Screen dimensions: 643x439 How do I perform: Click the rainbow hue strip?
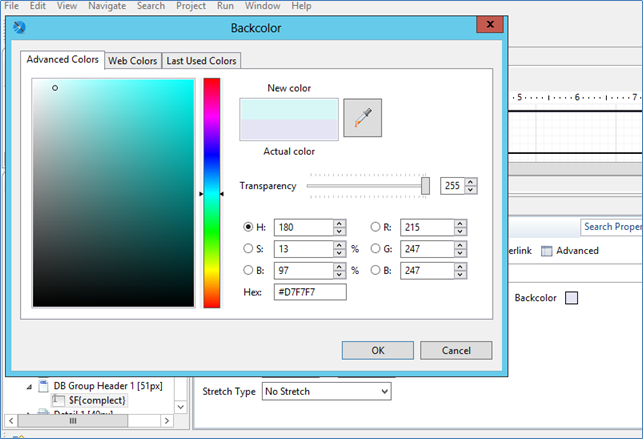[212, 193]
